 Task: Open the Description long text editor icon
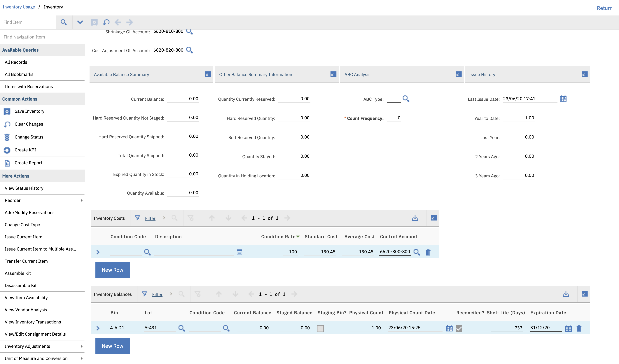coord(239,252)
